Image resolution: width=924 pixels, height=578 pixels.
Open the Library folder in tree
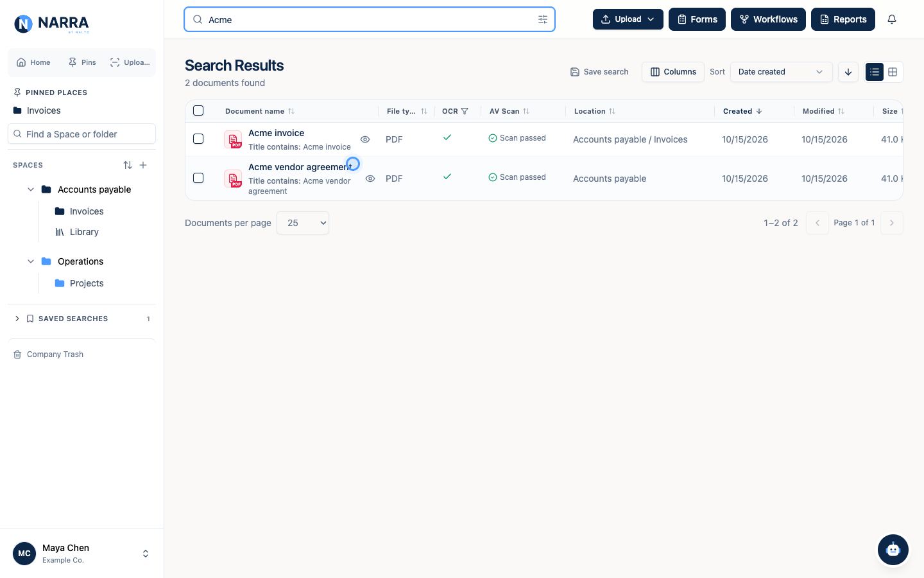(x=84, y=232)
